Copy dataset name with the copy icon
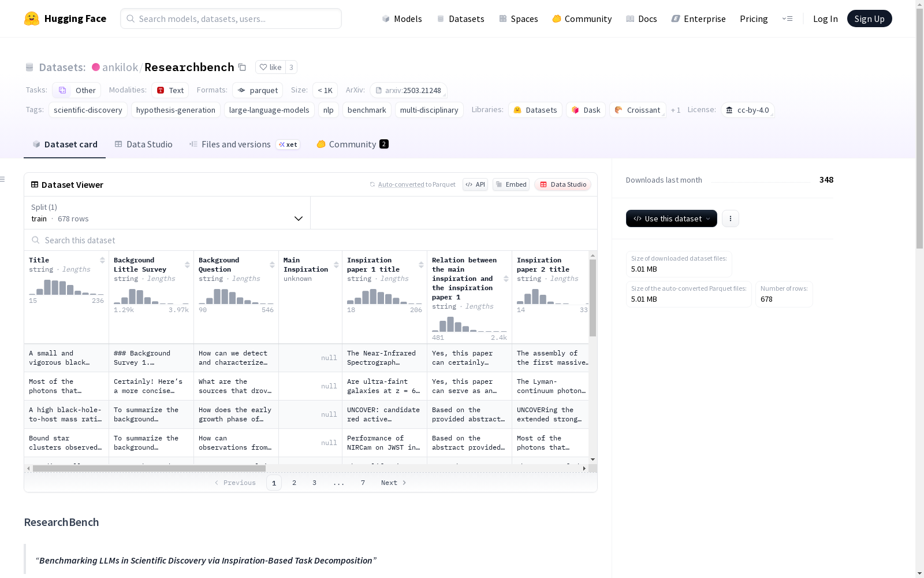Image resolution: width=924 pixels, height=578 pixels. (243, 68)
